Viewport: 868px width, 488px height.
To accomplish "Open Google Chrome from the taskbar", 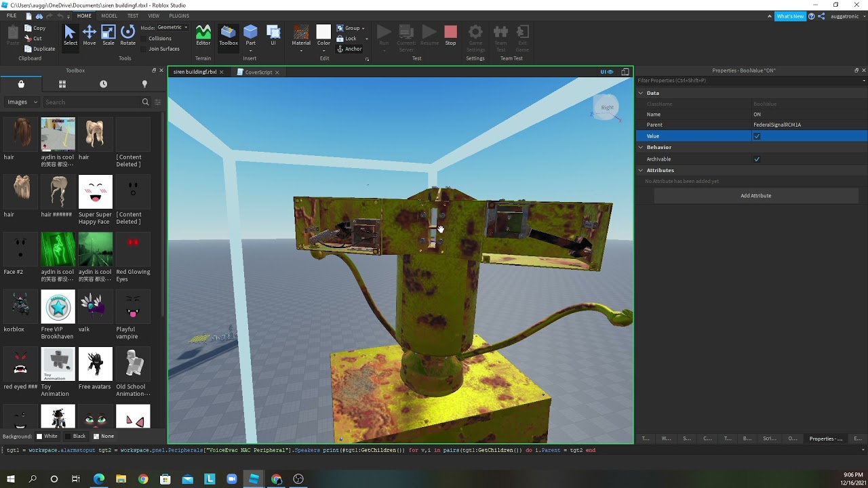I will tap(143, 479).
